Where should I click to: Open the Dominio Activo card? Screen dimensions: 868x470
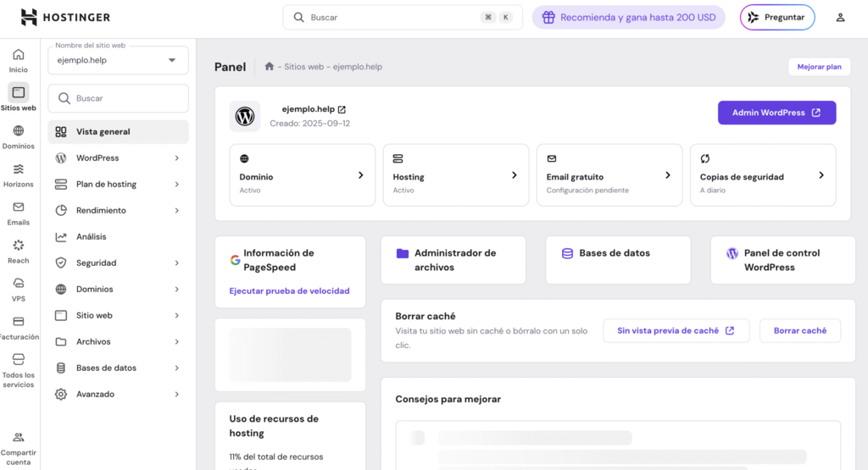tap(303, 175)
